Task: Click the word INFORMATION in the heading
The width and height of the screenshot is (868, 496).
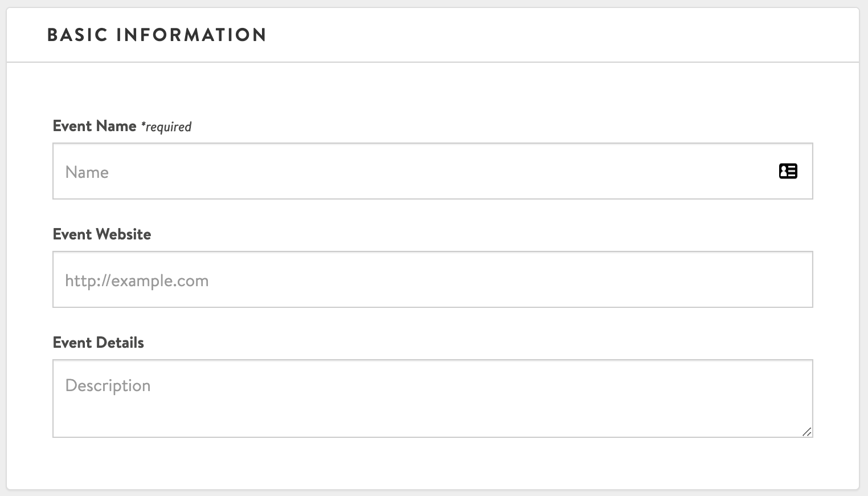Action: [191, 35]
